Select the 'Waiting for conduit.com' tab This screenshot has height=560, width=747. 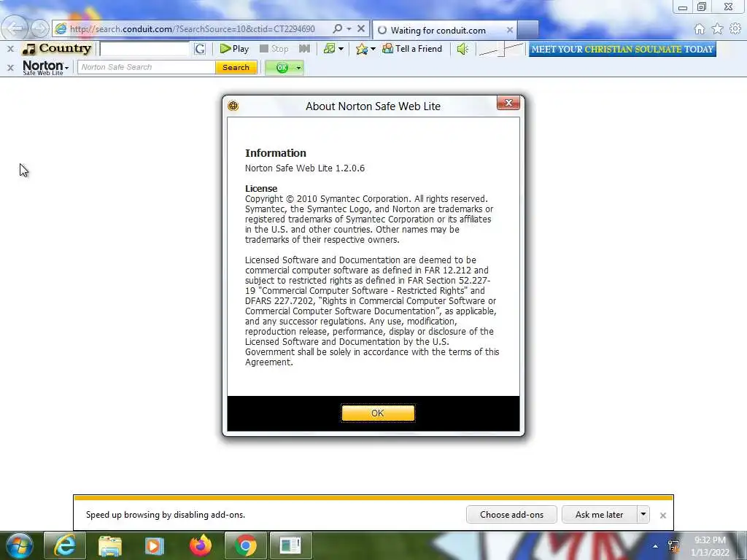click(x=438, y=30)
